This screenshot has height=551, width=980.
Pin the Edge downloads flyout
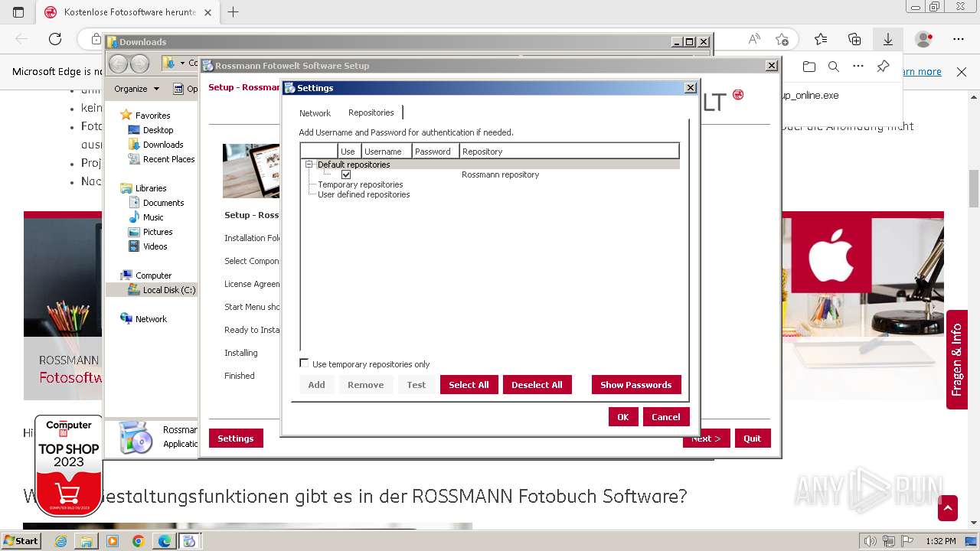pyautogui.click(x=883, y=67)
